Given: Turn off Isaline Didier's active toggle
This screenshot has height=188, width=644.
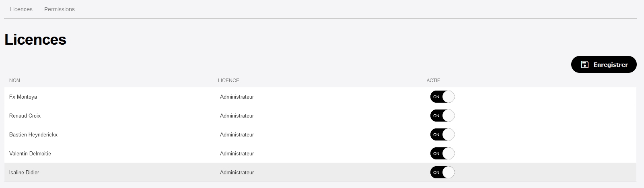Looking at the screenshot, I should coord(442,172).
